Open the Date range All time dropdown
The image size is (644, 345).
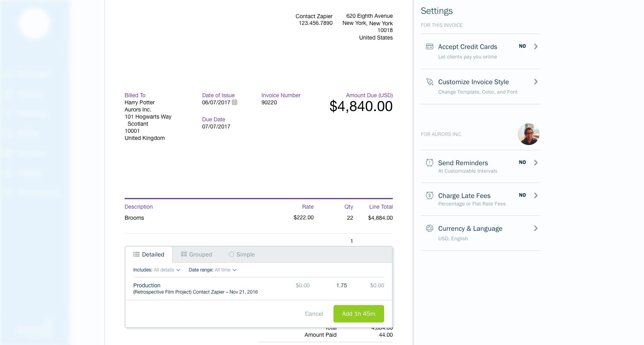click(x=225, y=270)
